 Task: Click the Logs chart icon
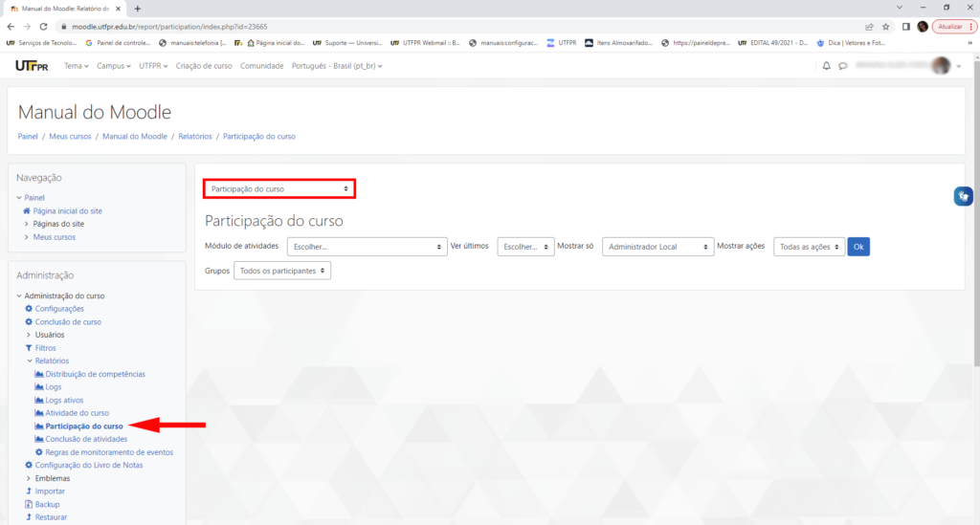(x=38, y=387)
